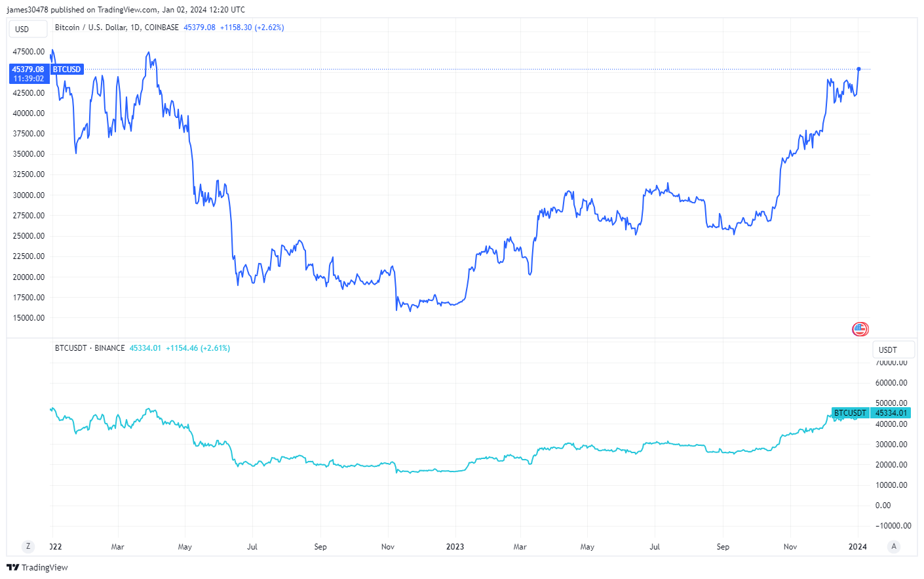Click the teal 45334.01 price tag
The image size is (924, 579).
[891, 413]
